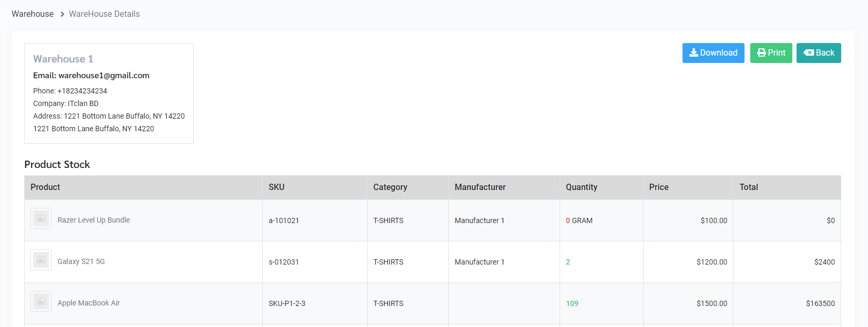The width and height of the screenshot is (868, 327).
Task: Open the Warehouse breadcrumb link
Action: click(33, 14)
